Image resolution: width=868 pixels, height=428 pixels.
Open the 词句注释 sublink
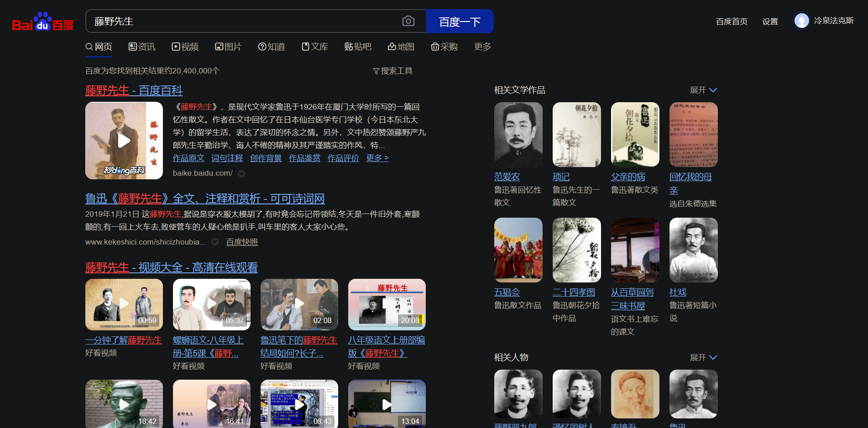227,158
